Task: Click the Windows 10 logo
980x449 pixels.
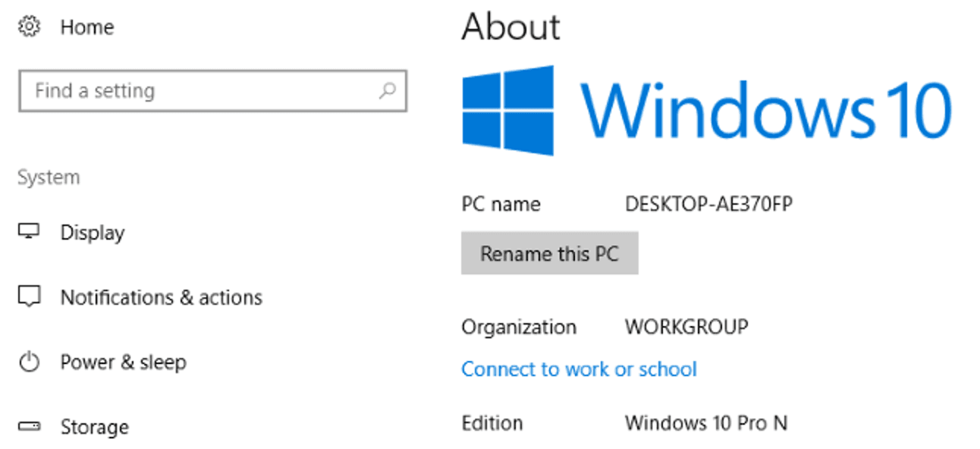Action: click(706, 111)
